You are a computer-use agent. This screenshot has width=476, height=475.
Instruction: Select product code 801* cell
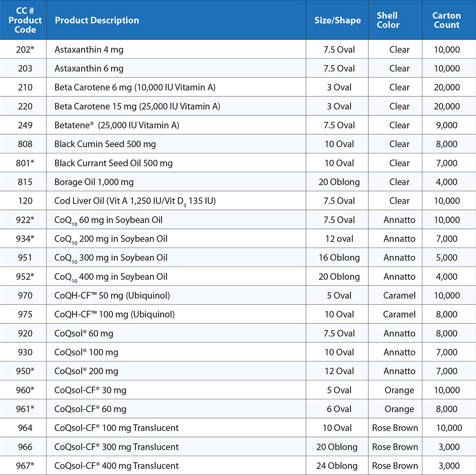(25, 163)
